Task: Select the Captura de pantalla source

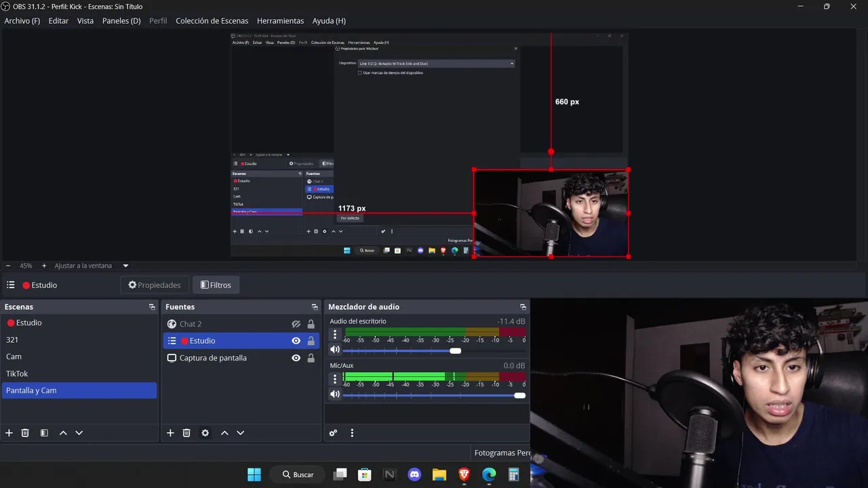Action: 241,358
